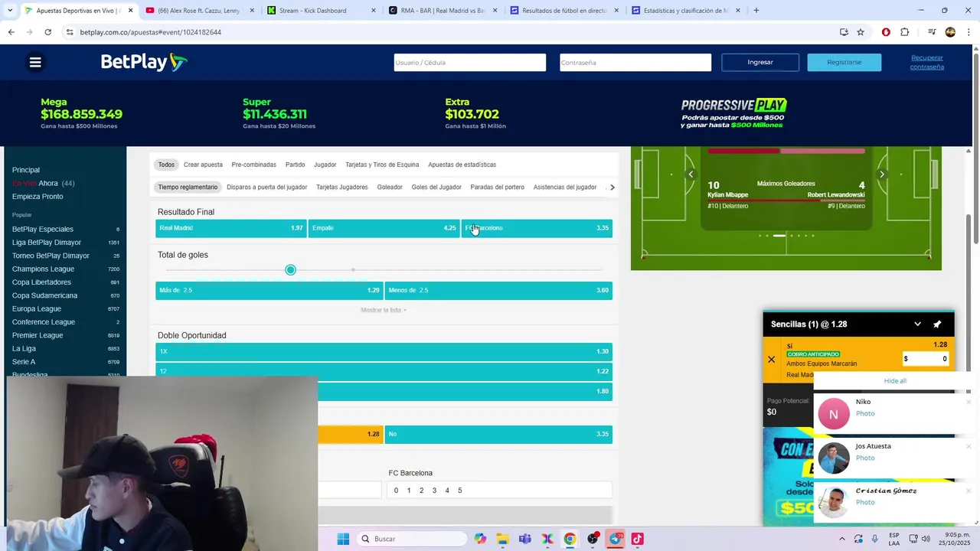Reload the BetPlay page
This screenshot has width=980, height=551.
(47, 32)
